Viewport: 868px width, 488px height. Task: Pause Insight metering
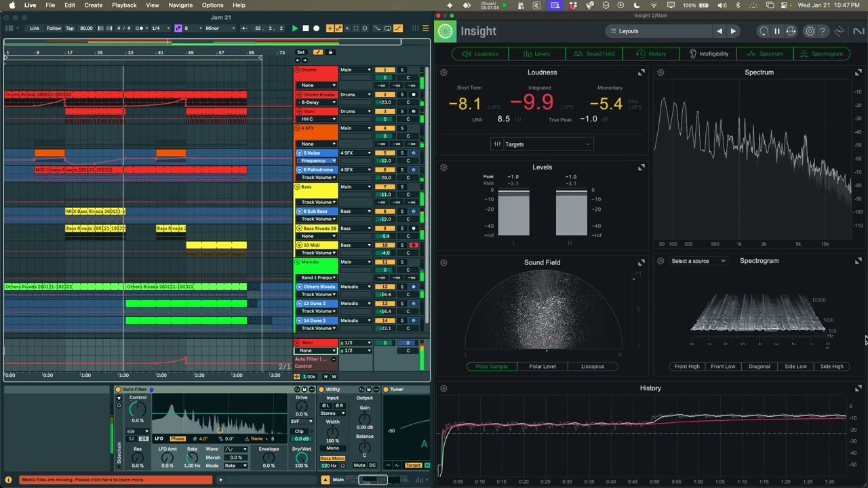777,31
